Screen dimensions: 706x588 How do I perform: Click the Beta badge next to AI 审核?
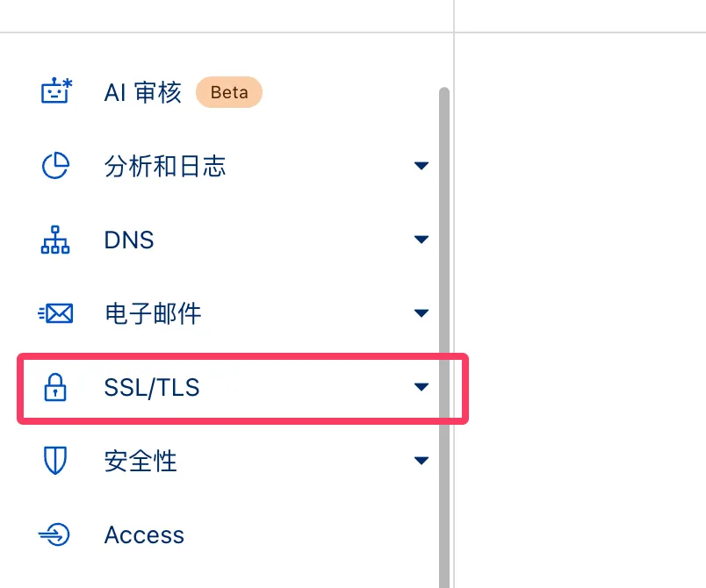coord(229,92)
